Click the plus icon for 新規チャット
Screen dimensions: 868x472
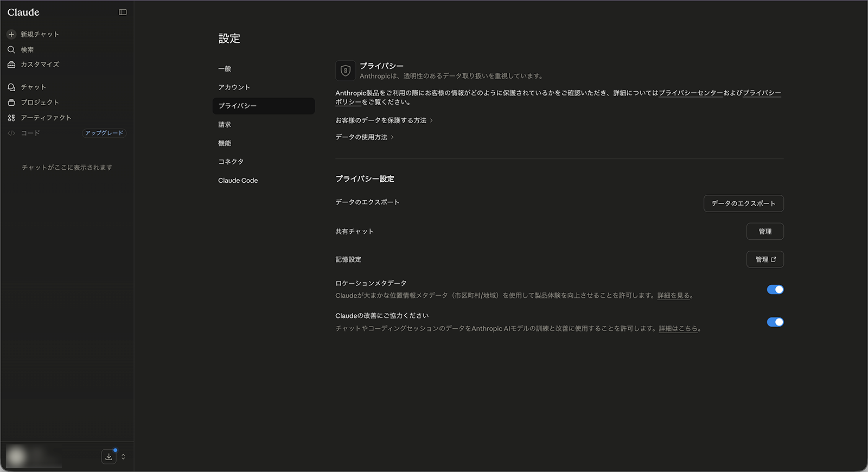[11, 34]
